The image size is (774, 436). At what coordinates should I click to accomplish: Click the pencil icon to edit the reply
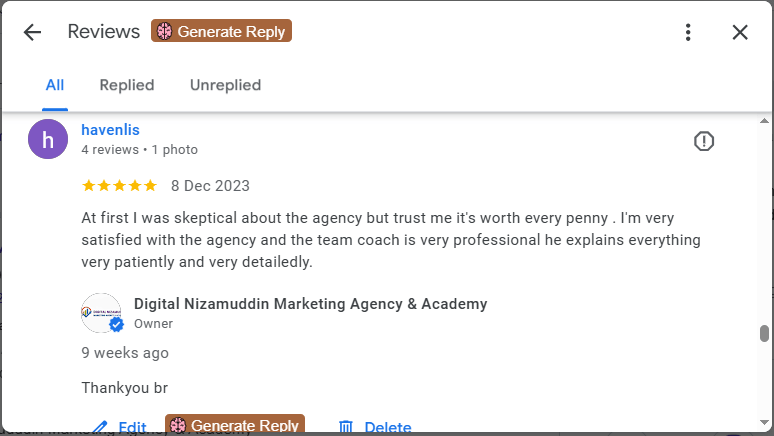click(99, 427)
